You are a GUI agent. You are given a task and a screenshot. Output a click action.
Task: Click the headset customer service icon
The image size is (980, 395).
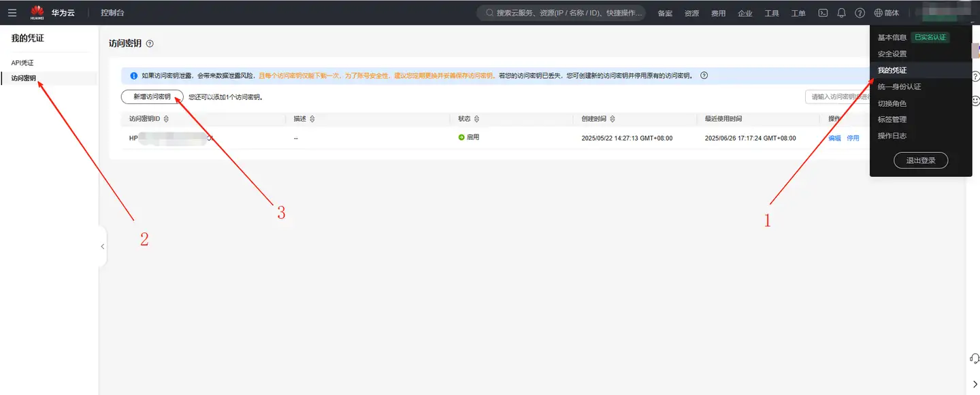974,358
